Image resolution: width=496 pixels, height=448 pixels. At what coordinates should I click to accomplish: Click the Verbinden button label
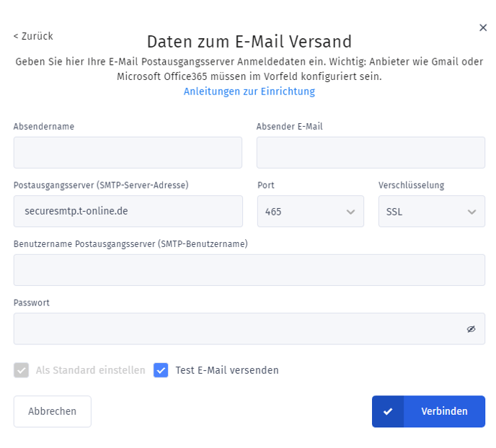click(444, 411)
